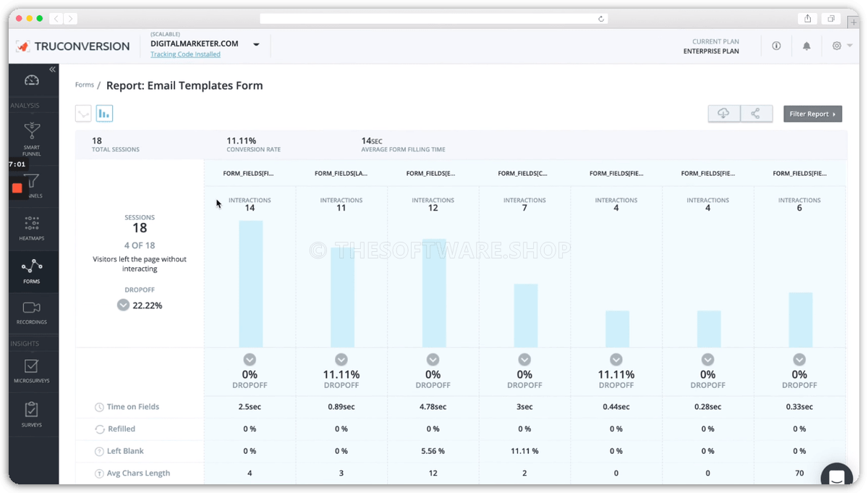
Task: Download report using cloud icon button
Action: [723, 114]
